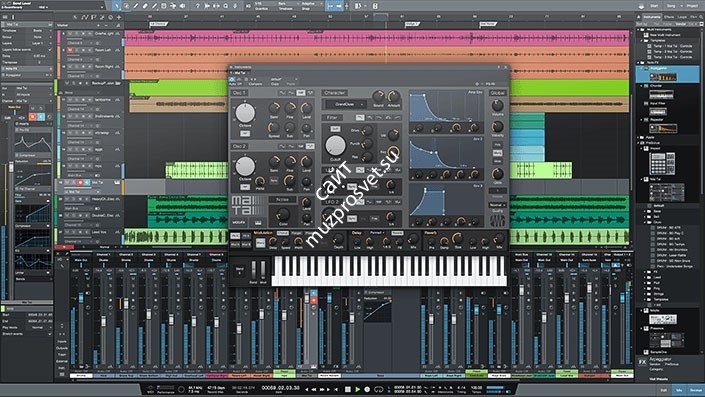This screenshot has height=397, width=705.
Task: Open the Delay mode dropdown in Mai Tai
Action: [376, 233]
